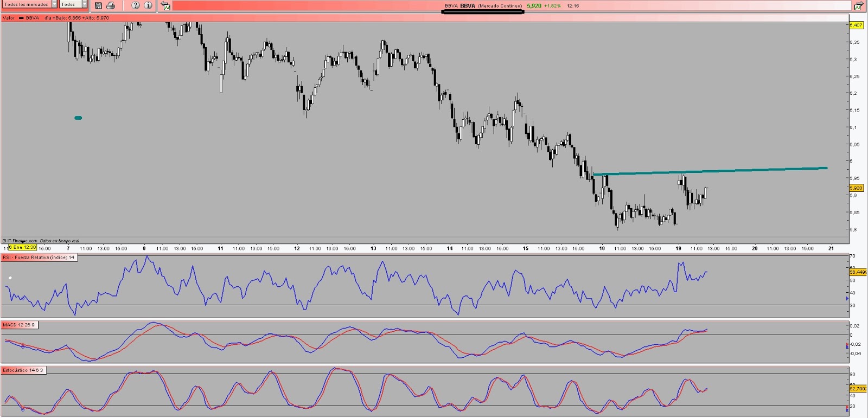The image size is (868, 418).
Task: Open the 'Todos los mercados' dropdown
Action: pos(30,4)
